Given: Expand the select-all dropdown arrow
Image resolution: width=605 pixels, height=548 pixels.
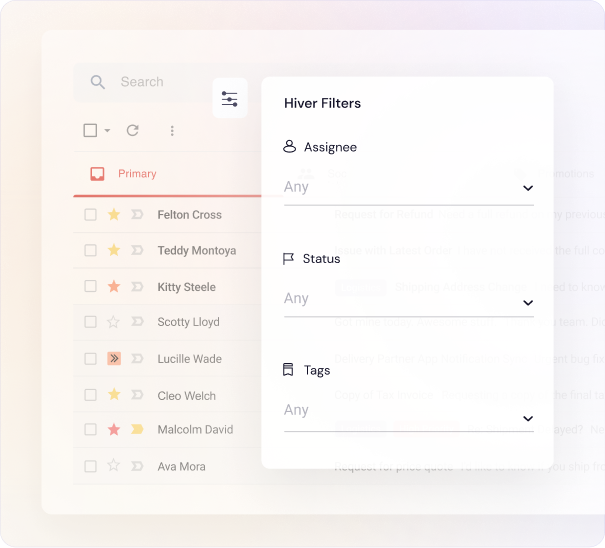Looking at the screenshot, I should 107,130.
